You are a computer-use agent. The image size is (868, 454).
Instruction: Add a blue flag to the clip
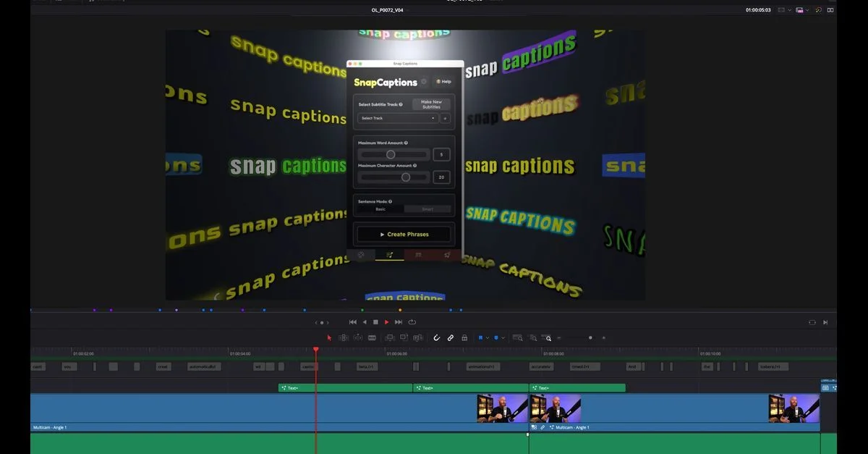480,337
